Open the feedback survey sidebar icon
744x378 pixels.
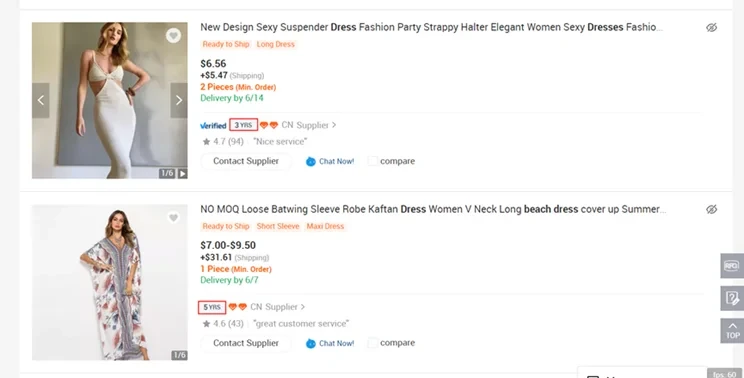(x=732, y=298)
